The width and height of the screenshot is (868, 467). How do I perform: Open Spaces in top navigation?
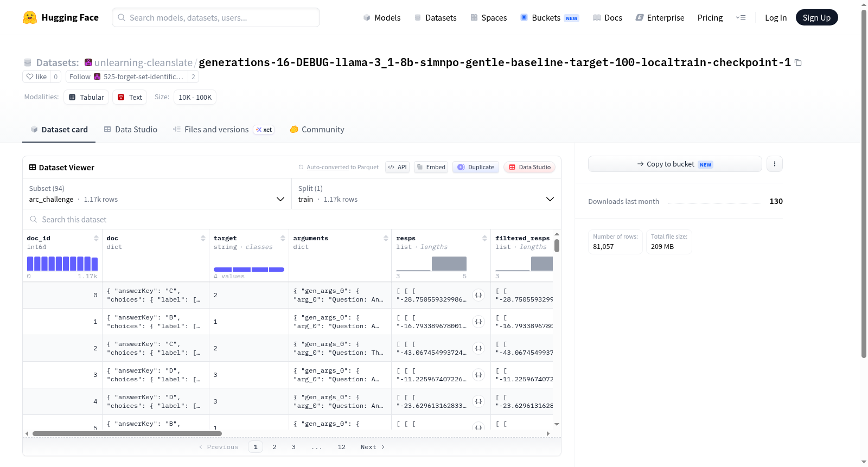click(x=488, y=18)
